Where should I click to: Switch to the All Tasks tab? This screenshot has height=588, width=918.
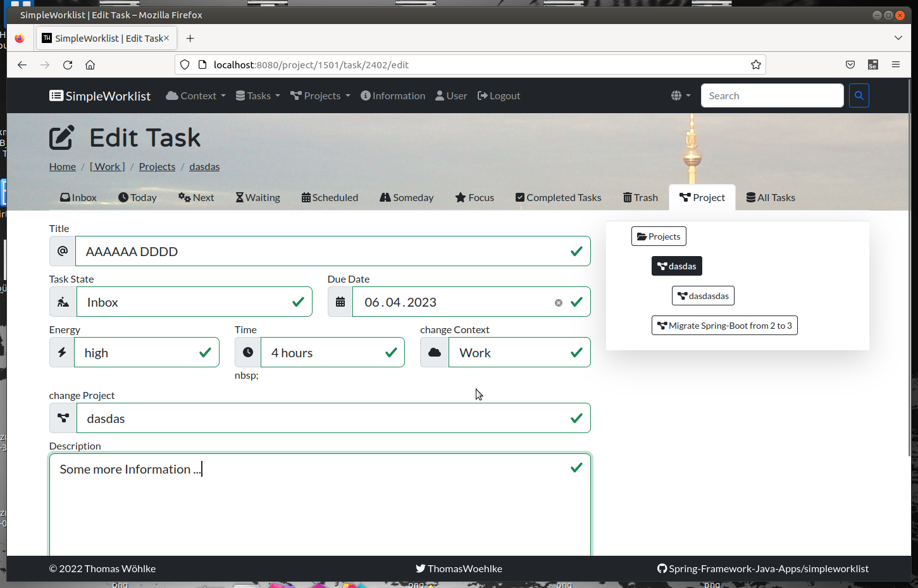click(771, 198)
